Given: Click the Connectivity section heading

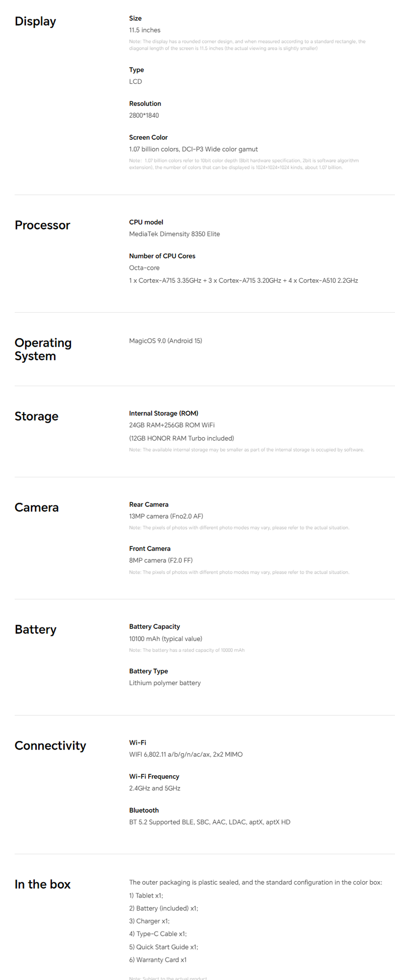Looking at the screenshot, I should [x=50, y=746].
